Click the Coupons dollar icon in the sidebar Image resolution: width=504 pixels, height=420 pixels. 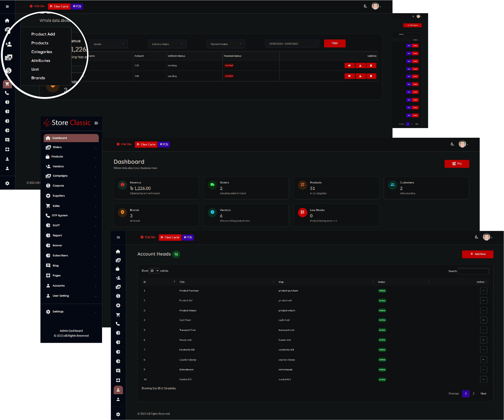click(48, 186)
